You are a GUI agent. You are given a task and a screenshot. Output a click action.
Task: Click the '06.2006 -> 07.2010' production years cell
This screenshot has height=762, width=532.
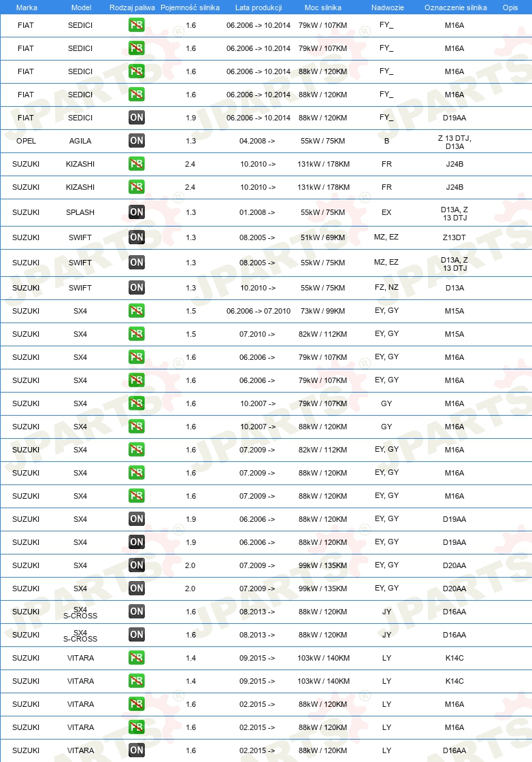[259, 311]
